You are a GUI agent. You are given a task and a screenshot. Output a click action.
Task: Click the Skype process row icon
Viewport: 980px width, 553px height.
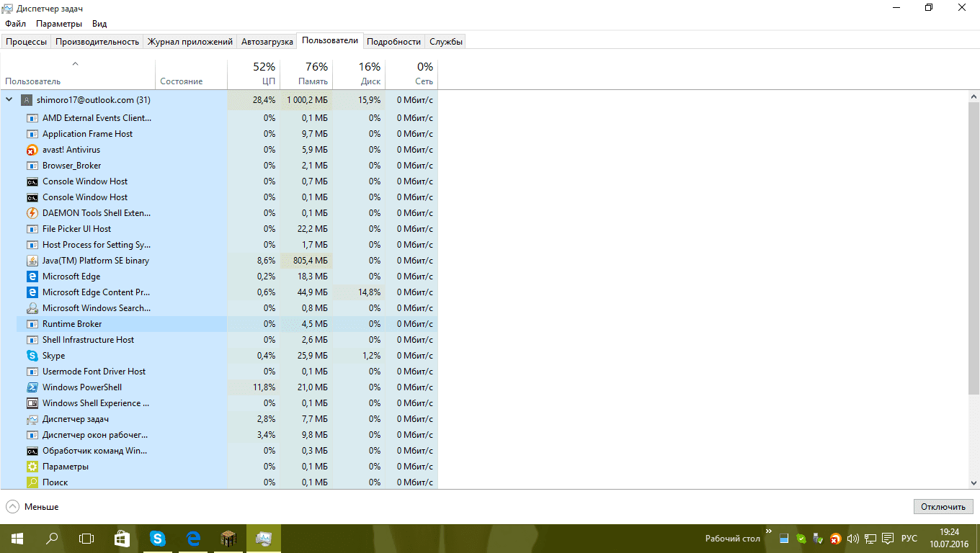32,356
